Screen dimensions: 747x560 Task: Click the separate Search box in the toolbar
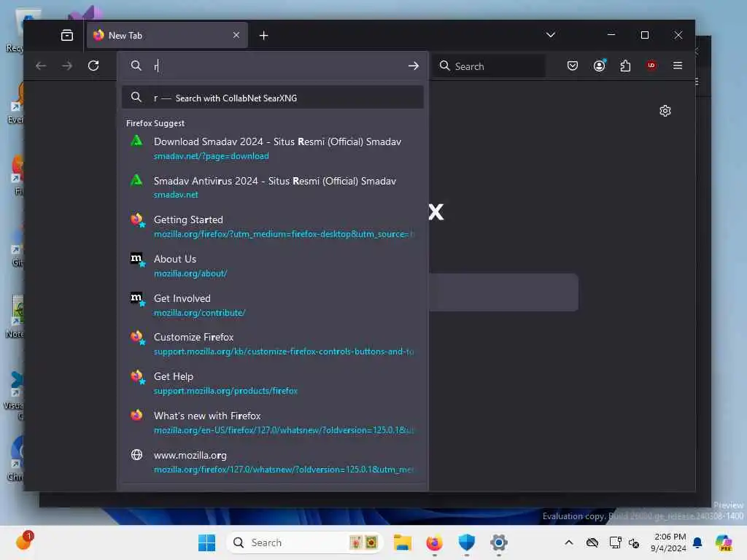tap(489, 66)
